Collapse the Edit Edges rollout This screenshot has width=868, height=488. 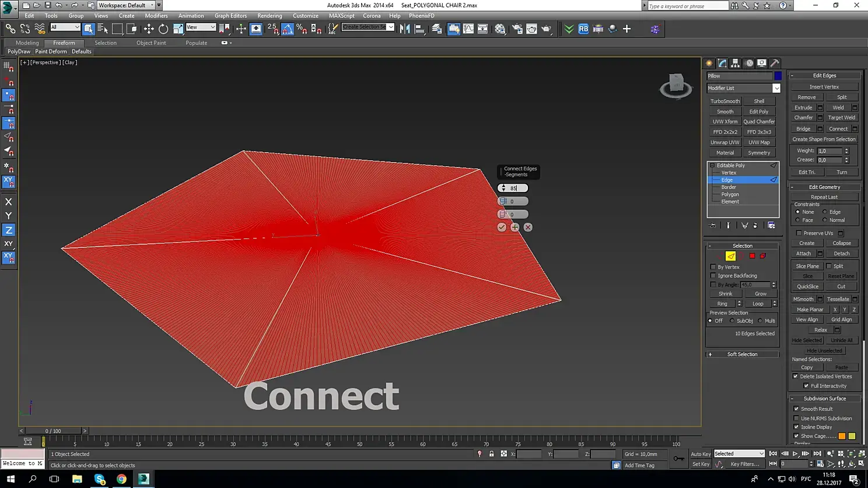tap(825, 75)
